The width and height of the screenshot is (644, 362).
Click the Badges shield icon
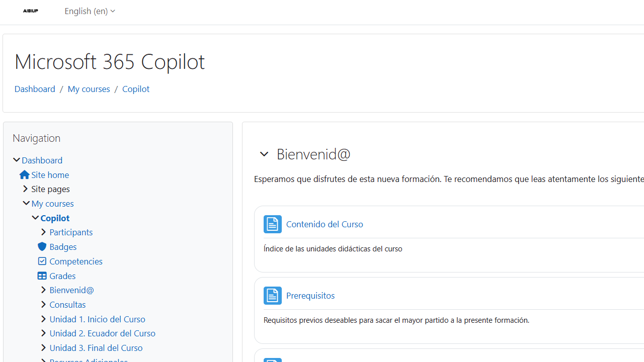[x=42, y=246]
